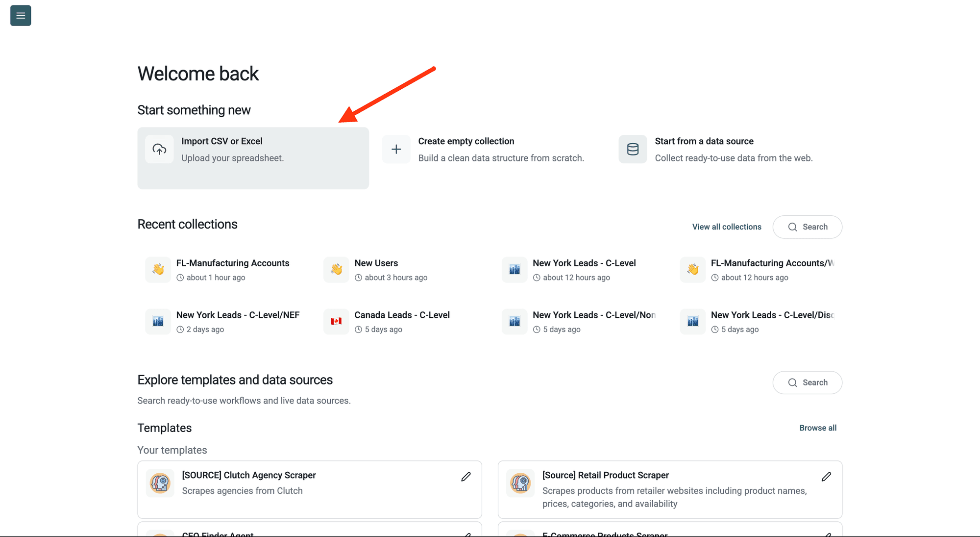Click the New York Leads - C-Level/Non skyline icon
The image size is (980, 537).
514,321
